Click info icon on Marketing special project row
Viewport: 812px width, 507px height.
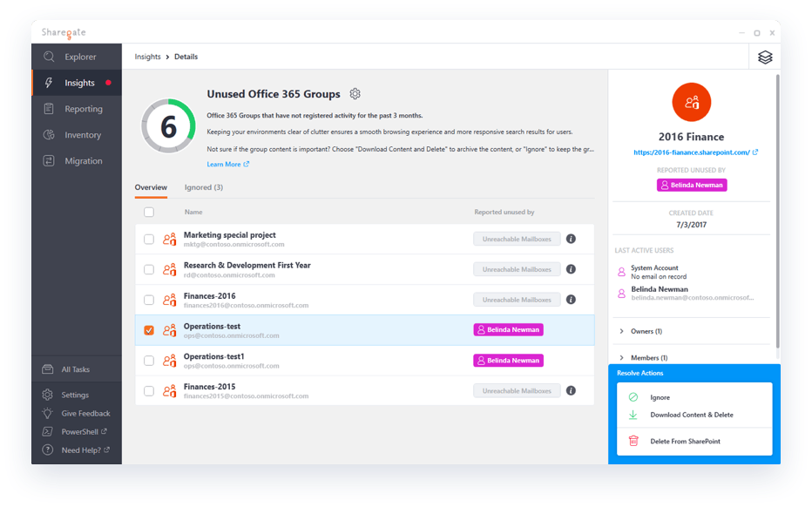point(571,239)
